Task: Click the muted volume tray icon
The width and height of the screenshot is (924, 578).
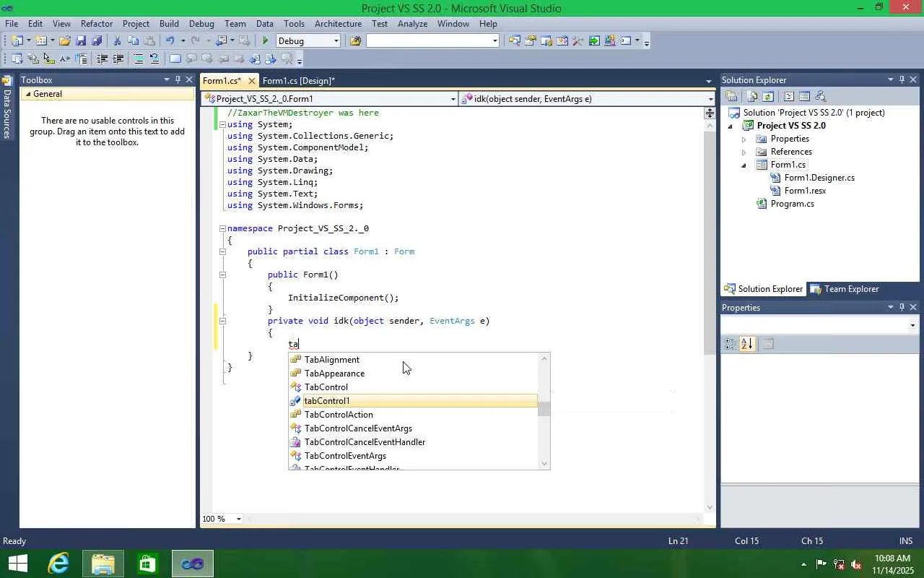Action: (x=855, y=564)
